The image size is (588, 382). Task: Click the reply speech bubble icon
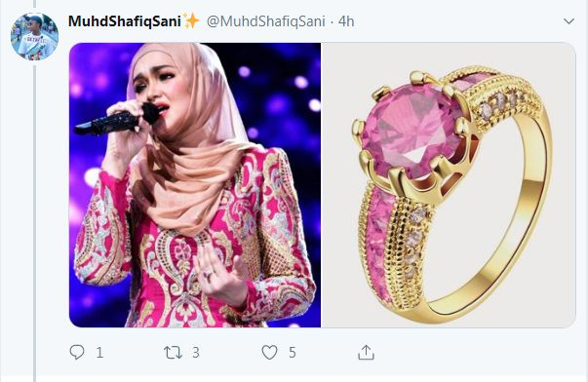[x=77, y=352]
